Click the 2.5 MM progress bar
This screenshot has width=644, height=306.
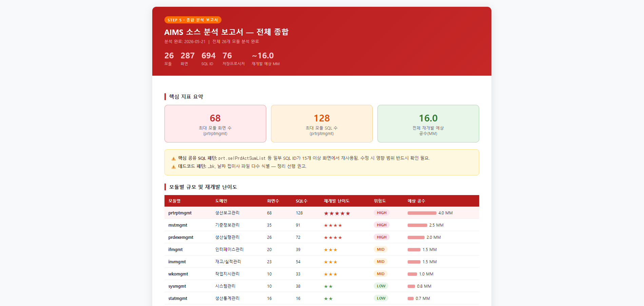click(417, 225)
